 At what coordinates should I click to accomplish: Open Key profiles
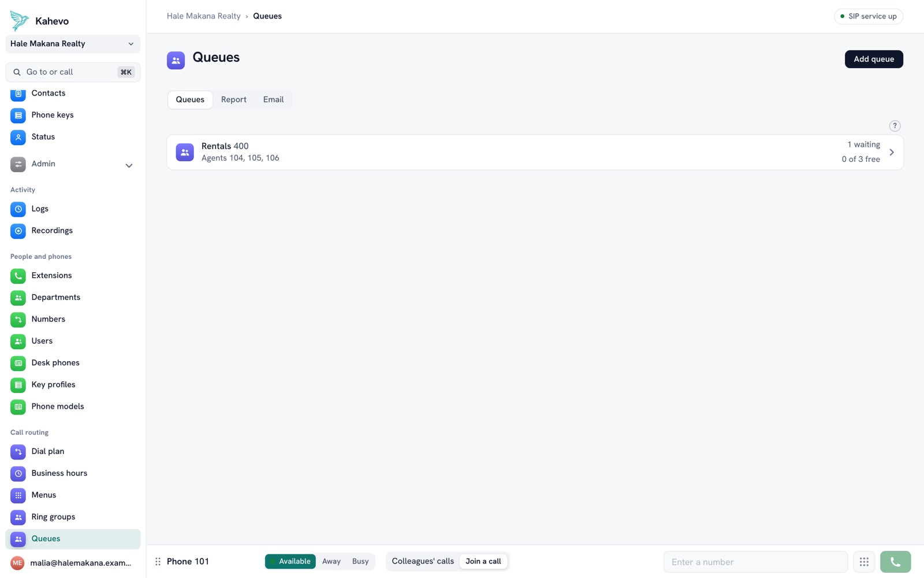(73, 385)
